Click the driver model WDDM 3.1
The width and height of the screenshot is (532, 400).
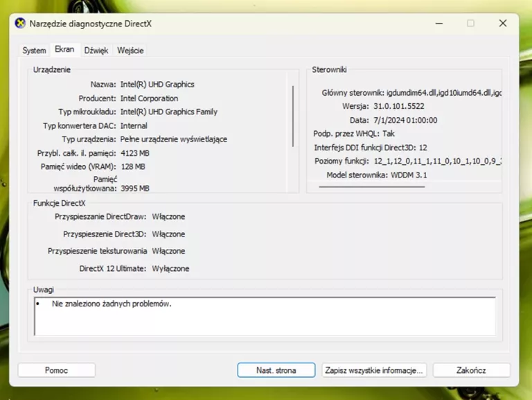[x=409, y=175]
